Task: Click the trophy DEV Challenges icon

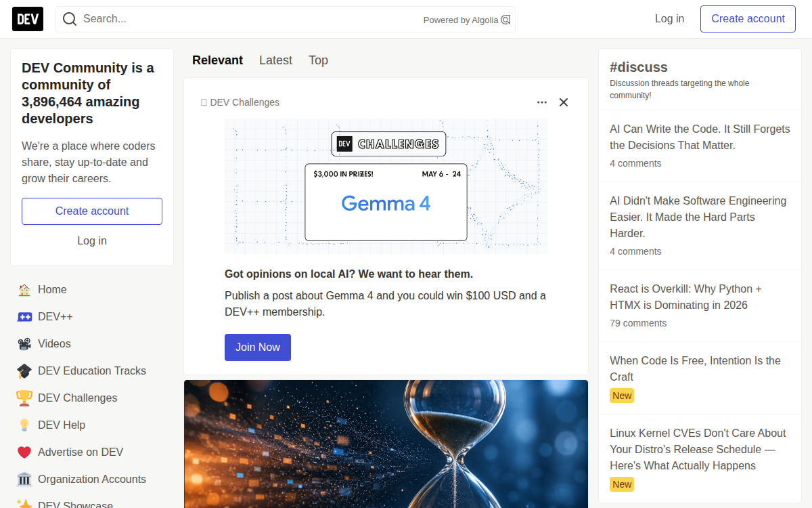Action: [24, 398]
